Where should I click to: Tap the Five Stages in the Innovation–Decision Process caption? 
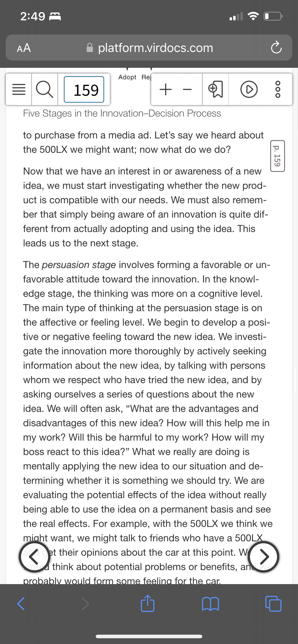coord(122,114)
